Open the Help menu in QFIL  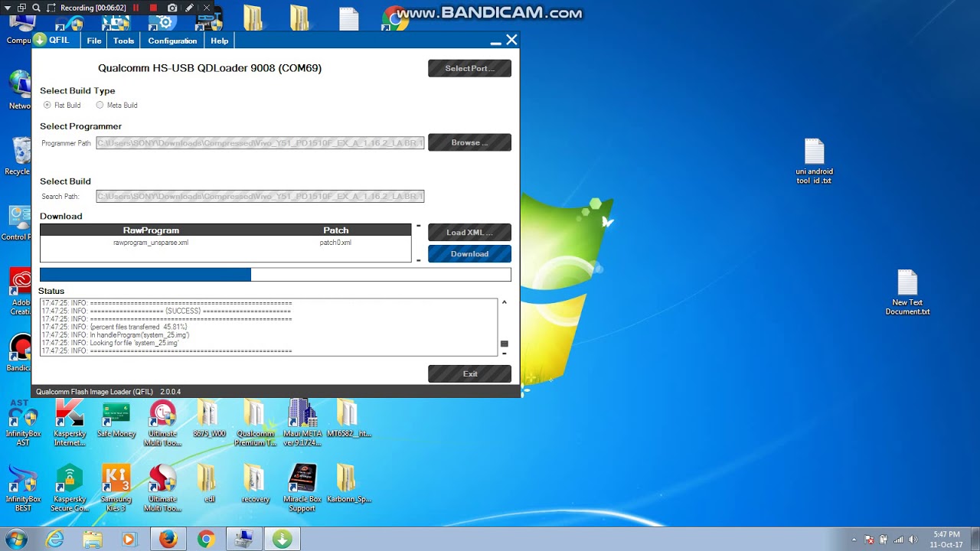pyautogui.click(x=220, y=41)
